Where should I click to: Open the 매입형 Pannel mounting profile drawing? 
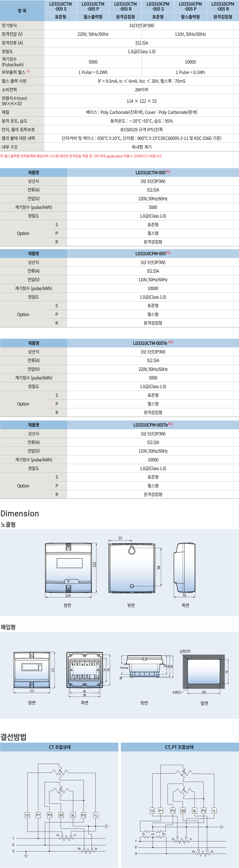coord(145,666)
